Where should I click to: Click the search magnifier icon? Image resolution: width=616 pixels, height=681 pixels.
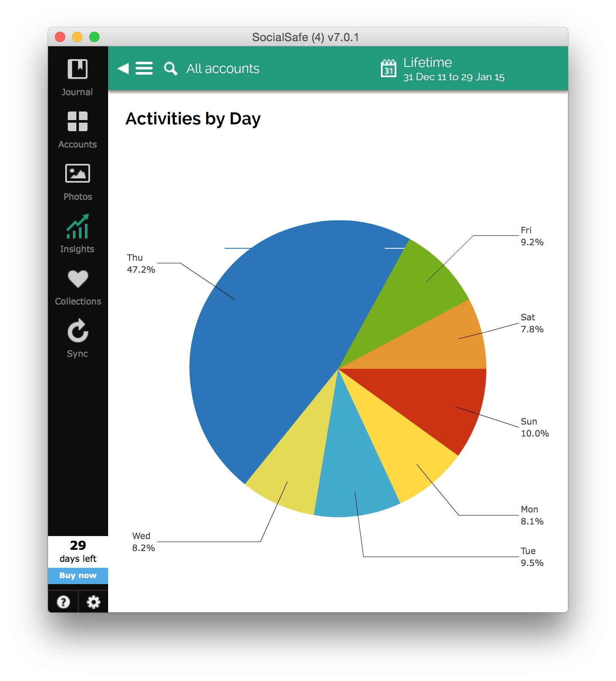pos(170,69)
